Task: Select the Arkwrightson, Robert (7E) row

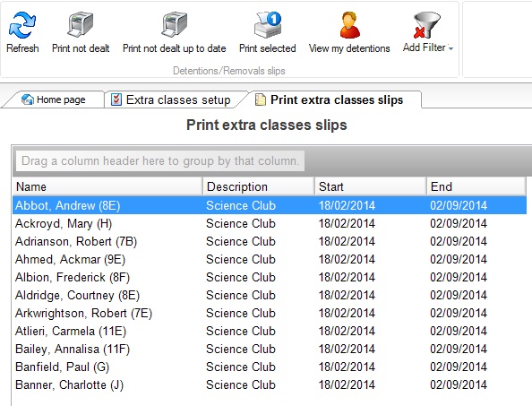Action: (270, 313)
